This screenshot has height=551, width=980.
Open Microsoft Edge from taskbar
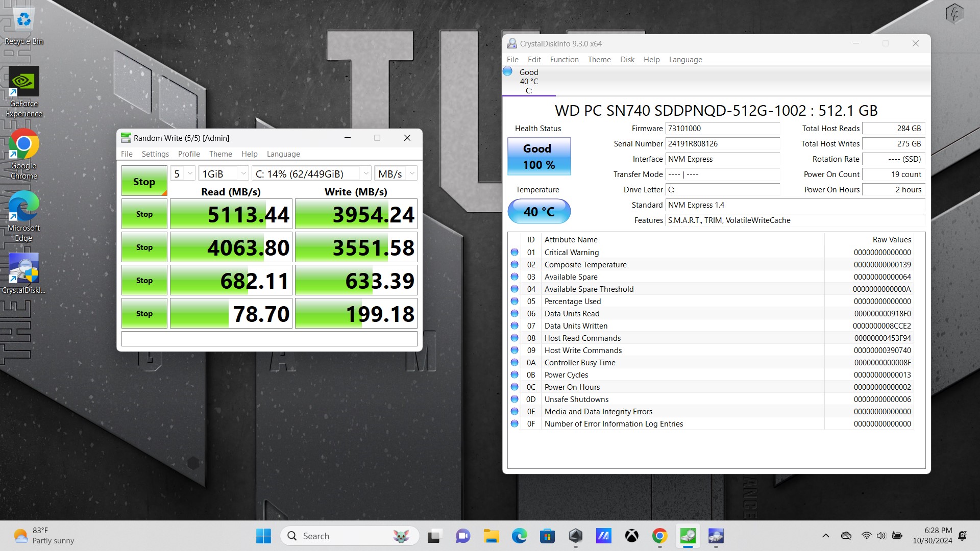(519, 536)
